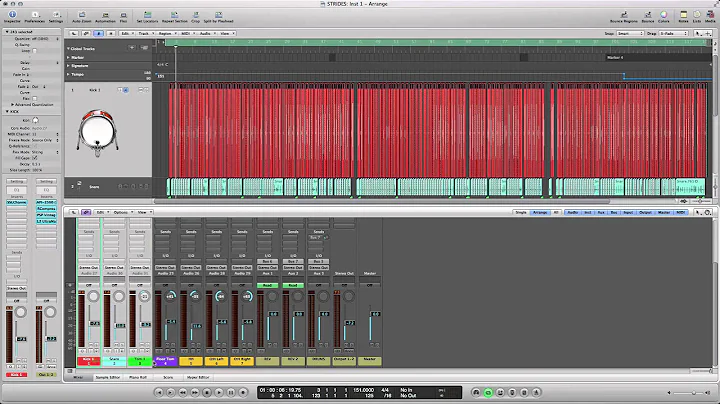
Task: Open the Colors palette icon
Action: [664, 17]
